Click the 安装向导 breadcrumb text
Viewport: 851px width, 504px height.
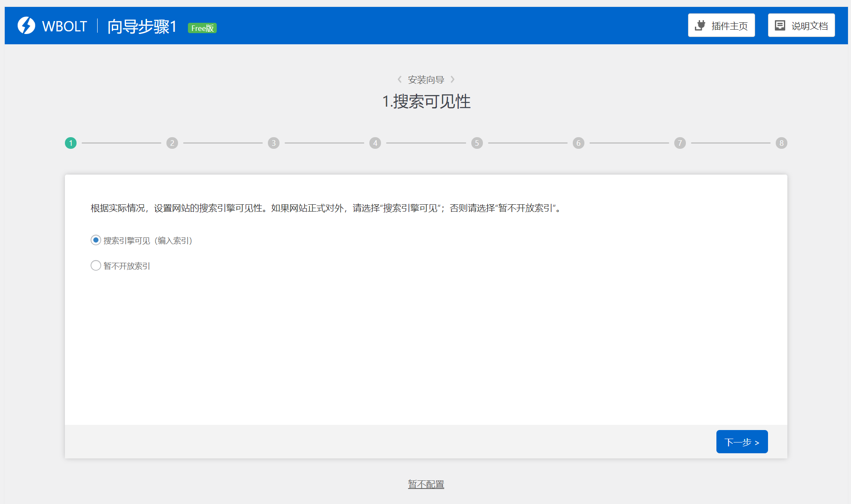tap(426, 80)
